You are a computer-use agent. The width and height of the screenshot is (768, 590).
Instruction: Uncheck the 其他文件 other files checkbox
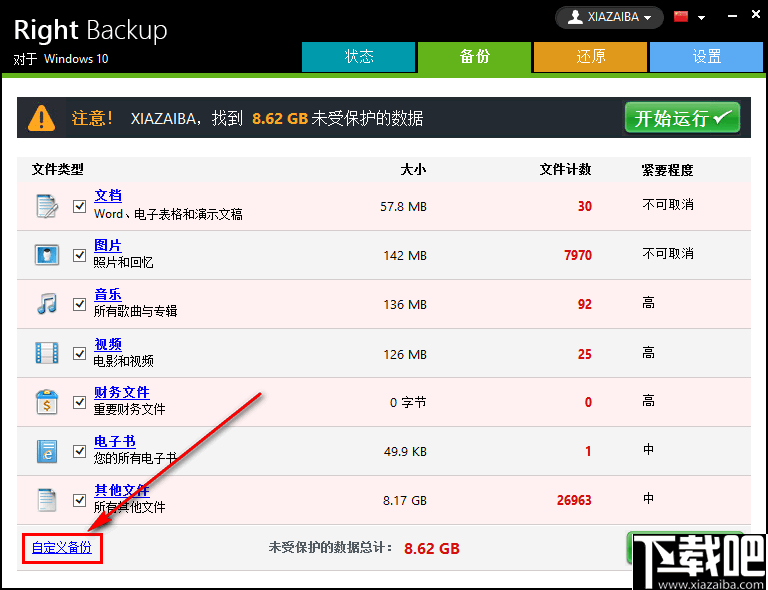point(79,500)
